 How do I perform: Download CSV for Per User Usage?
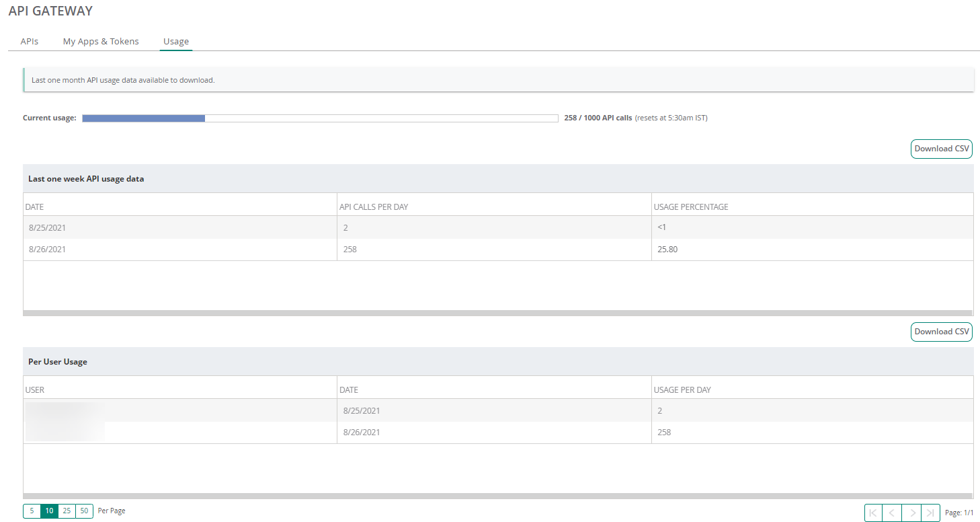[x=941, y=332]
